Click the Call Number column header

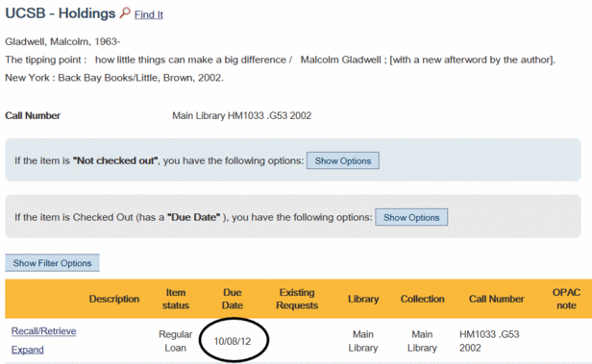pos(497,299)
